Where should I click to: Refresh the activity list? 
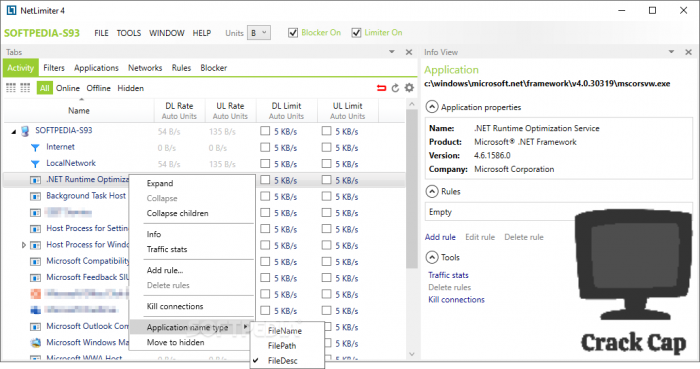[x=395, y=88]
